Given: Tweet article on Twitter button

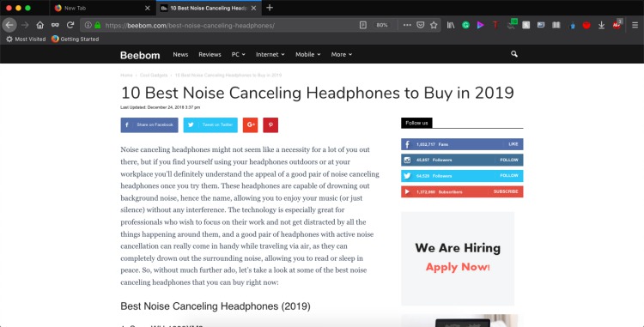Looking at the screenshot, I should point(210,125).
